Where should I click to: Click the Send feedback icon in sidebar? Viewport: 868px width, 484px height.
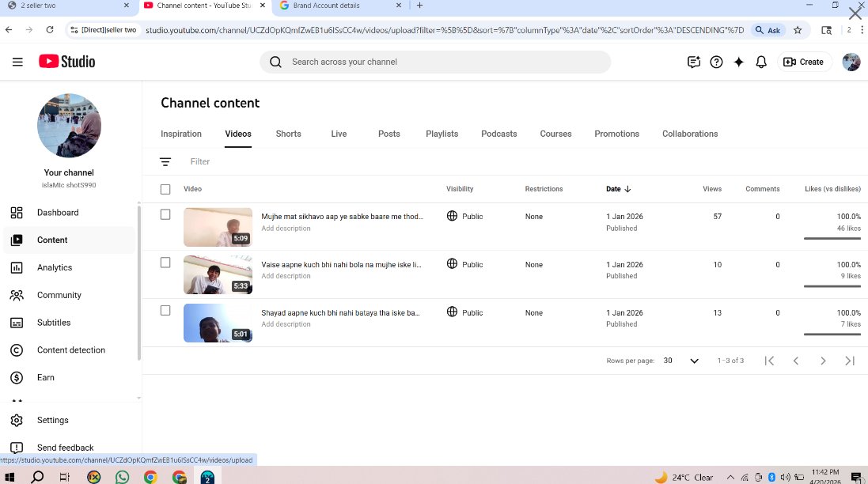(17, 448)
